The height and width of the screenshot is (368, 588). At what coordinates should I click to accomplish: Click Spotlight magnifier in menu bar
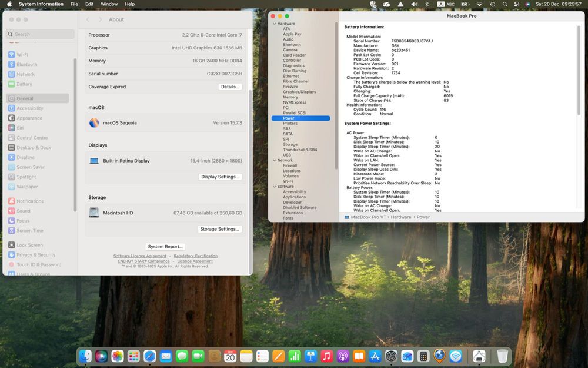point(505,4)
